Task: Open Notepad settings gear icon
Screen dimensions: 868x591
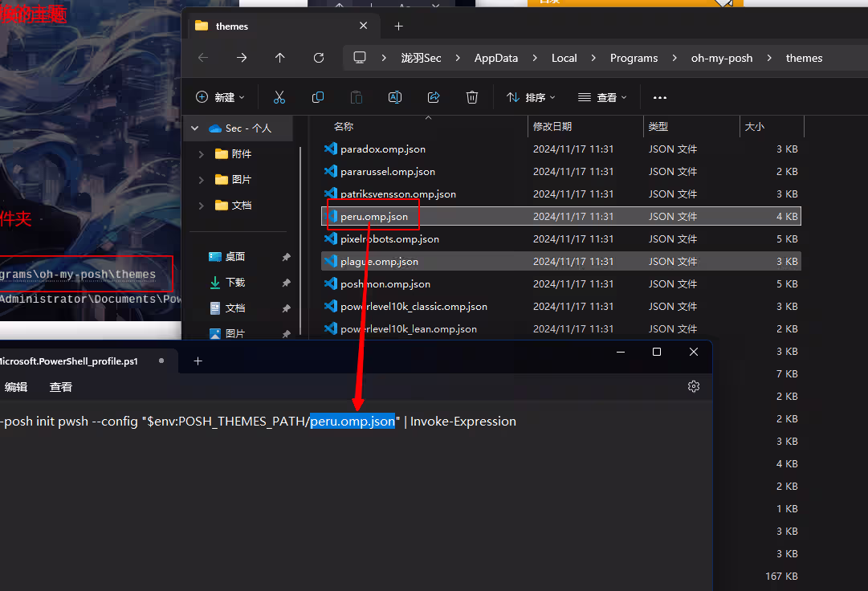Action: [694, 386]
